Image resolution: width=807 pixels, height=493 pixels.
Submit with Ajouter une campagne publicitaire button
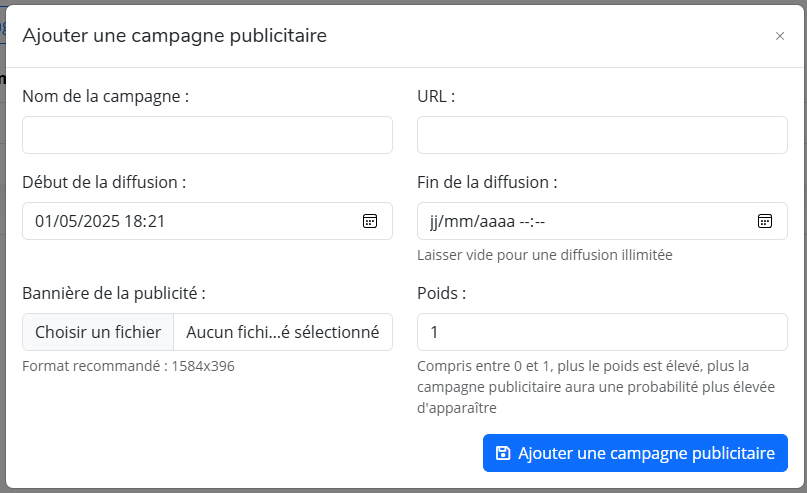(635, 453)
